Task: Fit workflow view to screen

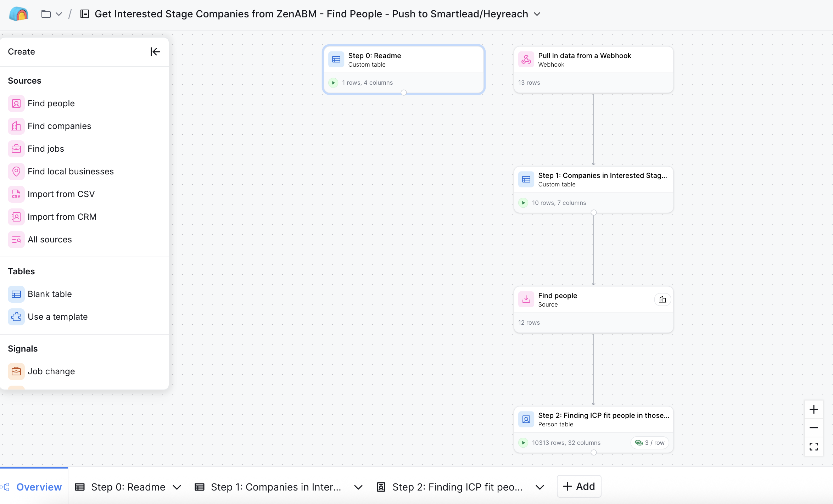Action: (x=814, y=446)
